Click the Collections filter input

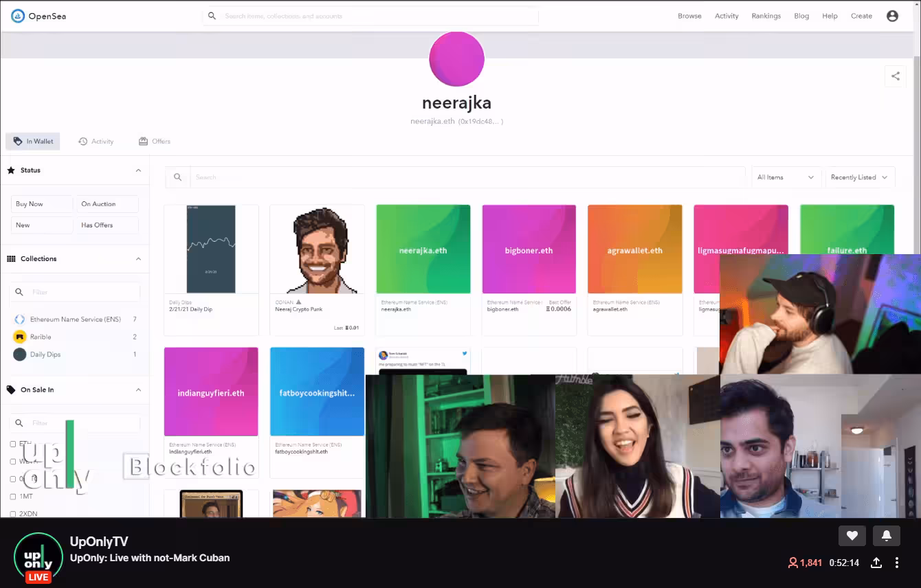[x=75, y=292]
